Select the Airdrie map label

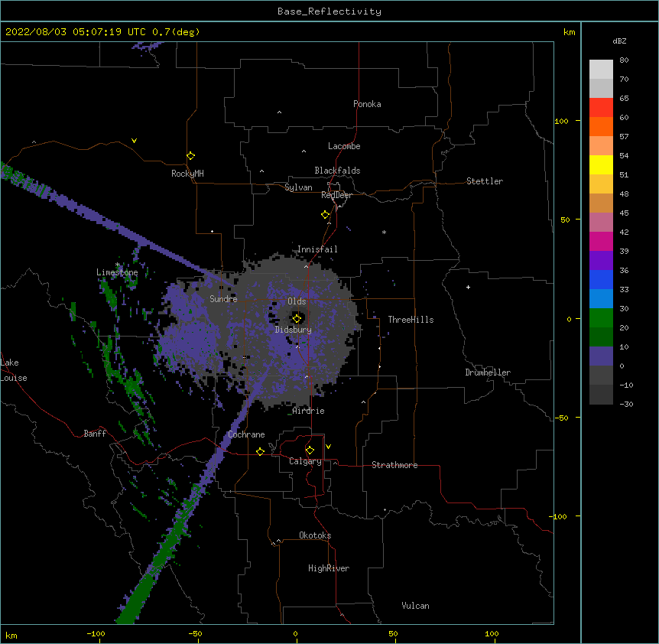click(309, 411)
